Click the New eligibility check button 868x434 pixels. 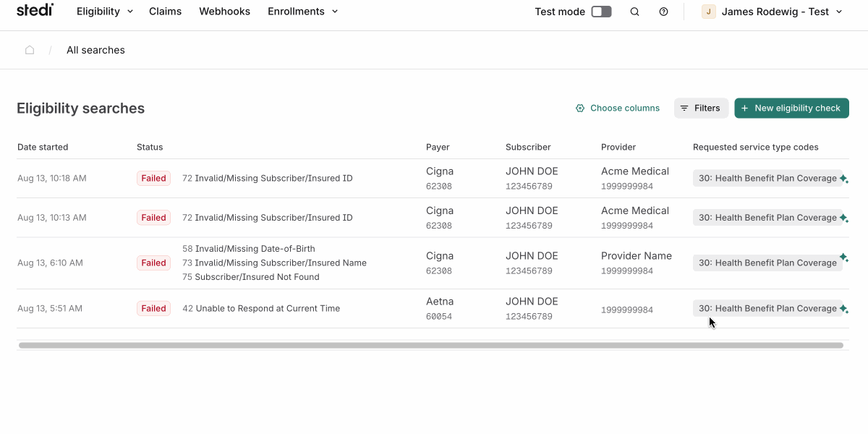coord(791,108)
